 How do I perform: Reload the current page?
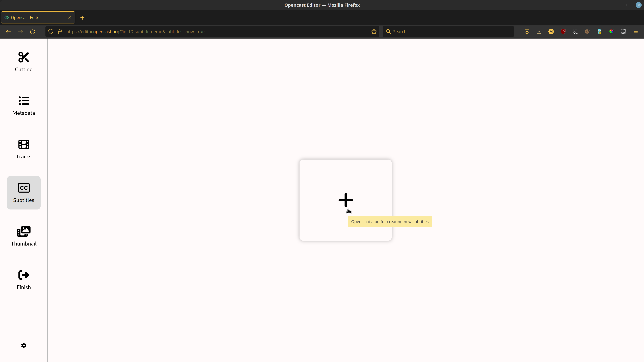(x=33, y=32)
